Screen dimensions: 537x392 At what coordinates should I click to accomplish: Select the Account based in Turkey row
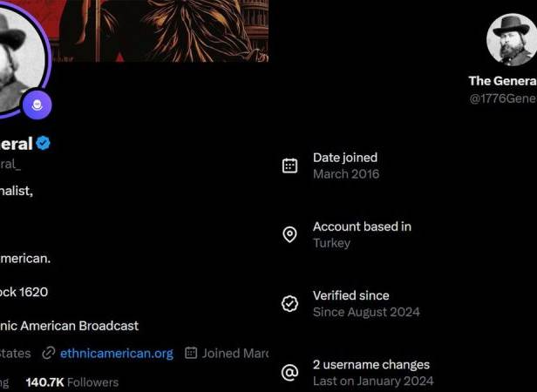(x=347, y=234)
